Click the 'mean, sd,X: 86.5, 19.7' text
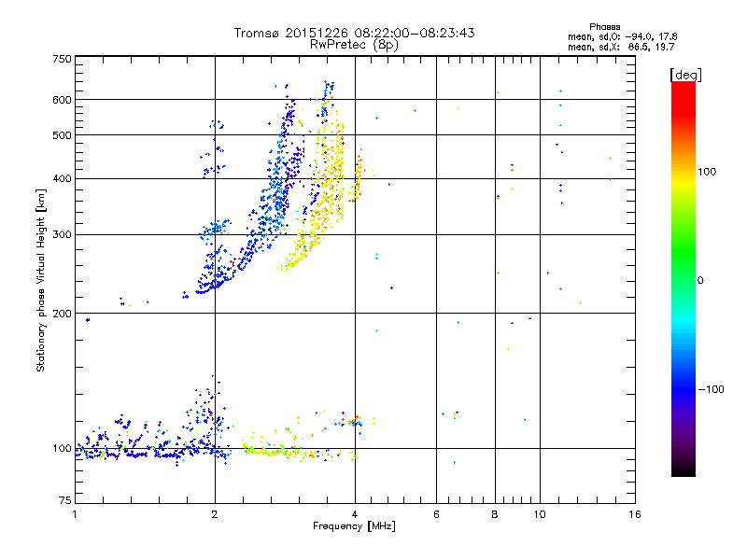Image resolution: width=747 pixels, height=560 pixels. coord(621,47)
